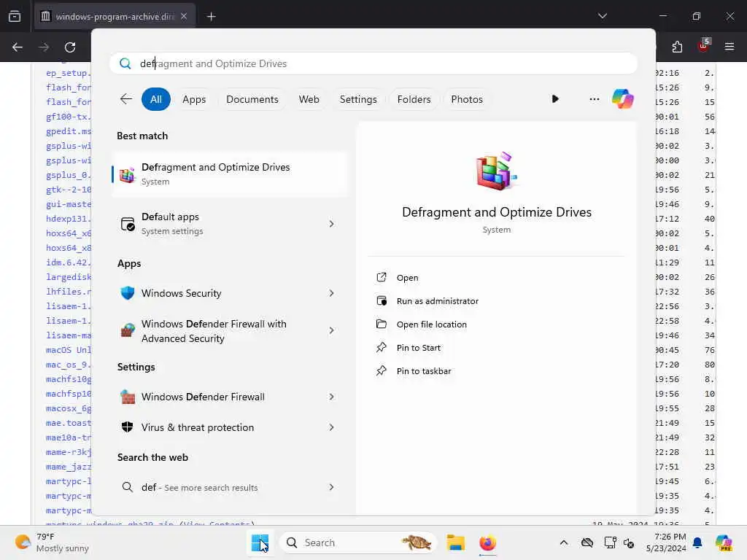
Task: Open the macOS Unl link in Firefox
Action: pos(69,350)
